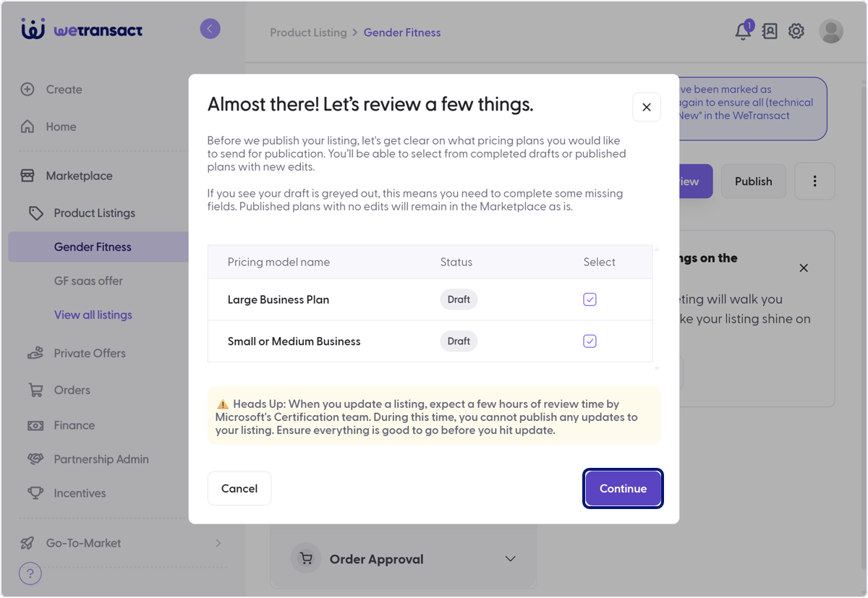Screen dimensions: 868x598
Task: Open the contacts book icon in header
Action: (x=770, y=31)
